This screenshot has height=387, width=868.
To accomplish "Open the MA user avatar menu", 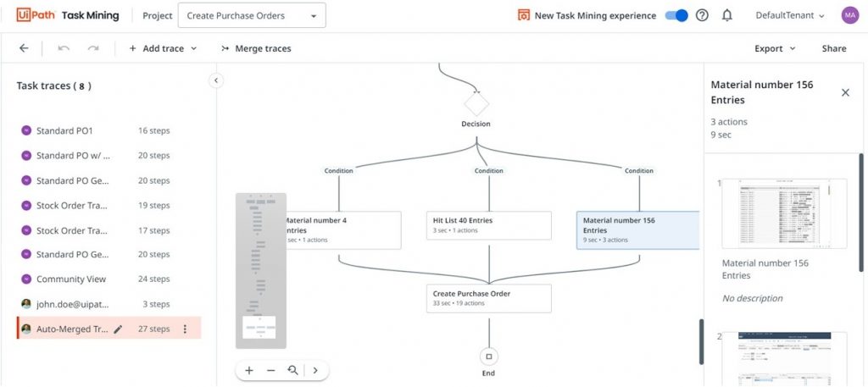I will [x=849, y=15].
